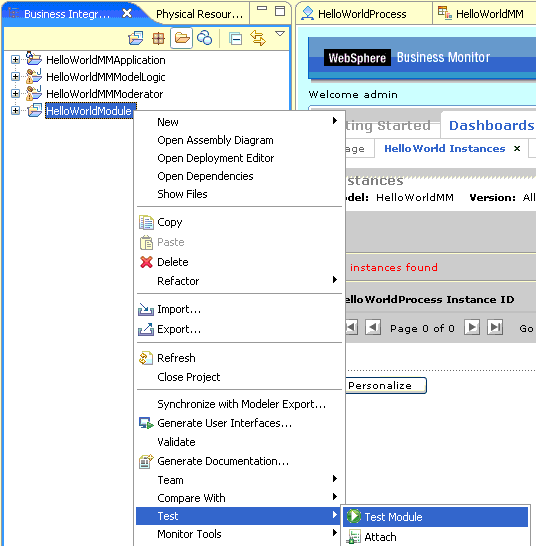
Task: Click the overlapping circles toolbar icon
Action: coord(204,38)
